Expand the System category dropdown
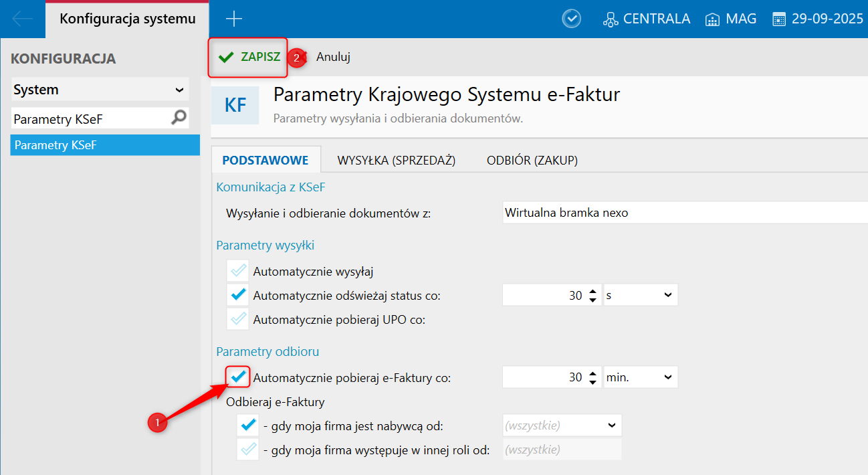The width and height of the screenshot is (868, 475). 179,90
